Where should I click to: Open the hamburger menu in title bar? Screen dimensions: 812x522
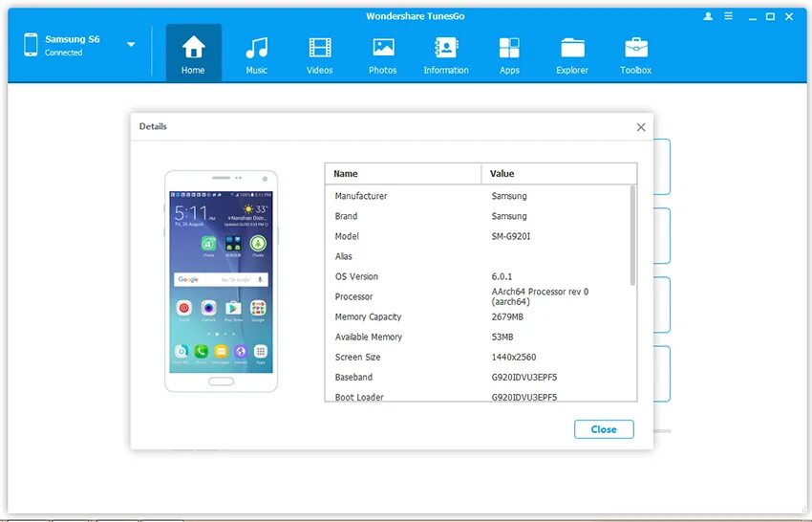tap(728, 16)
